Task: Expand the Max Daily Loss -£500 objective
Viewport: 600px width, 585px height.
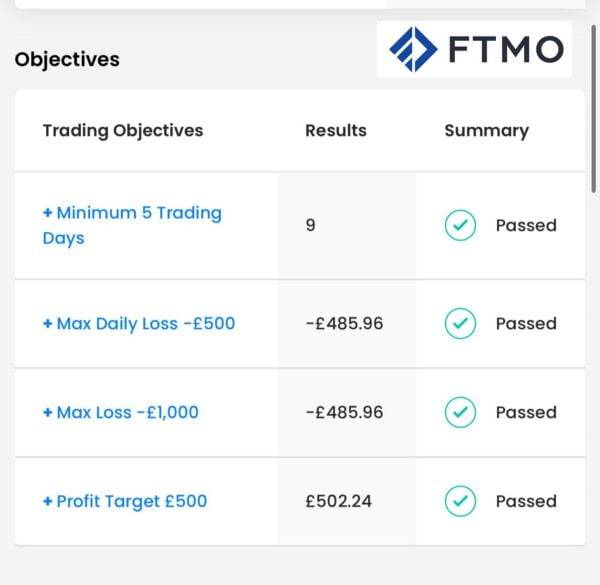Action: point(138,324)
